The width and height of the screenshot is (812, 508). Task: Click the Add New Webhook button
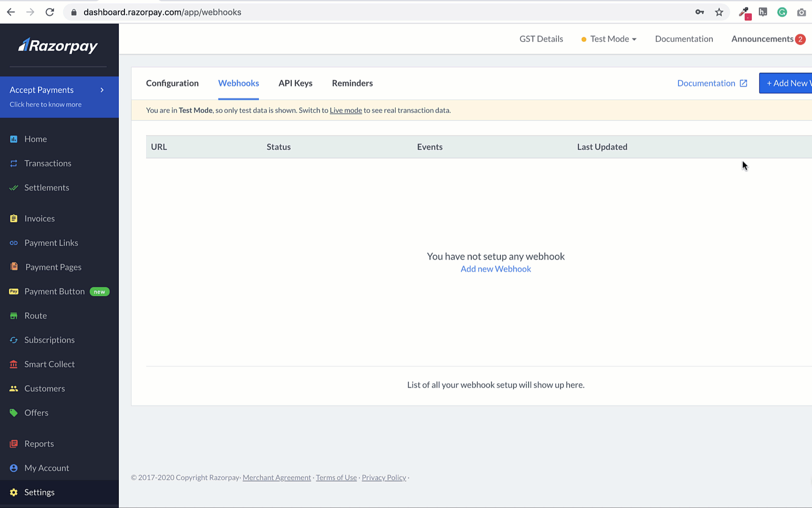click(786, 83)
